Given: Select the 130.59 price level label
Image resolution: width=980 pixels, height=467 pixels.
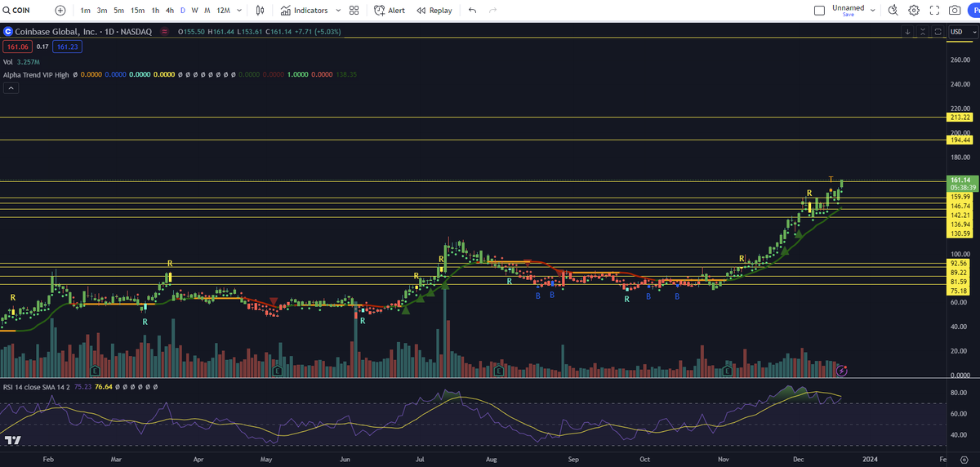Looking at the screenshot, I should pos(960,233).
